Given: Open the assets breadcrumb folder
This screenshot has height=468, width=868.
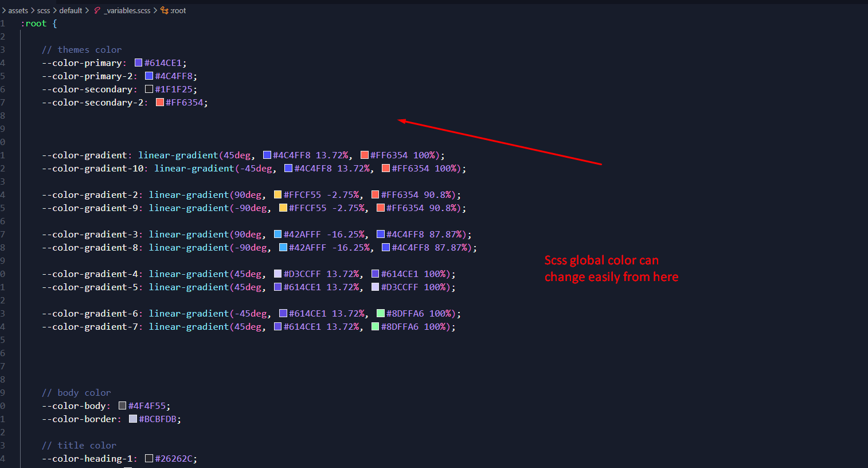Looking at the screenshot, I should (x=18, y=10).
